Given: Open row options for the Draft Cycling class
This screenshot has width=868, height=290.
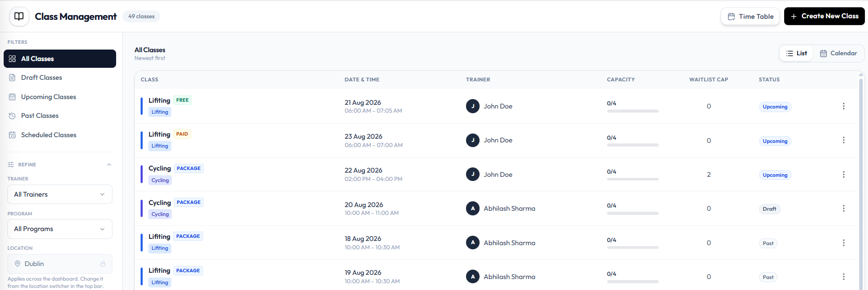Looking at the screenshot, I should tap(844, 208).
